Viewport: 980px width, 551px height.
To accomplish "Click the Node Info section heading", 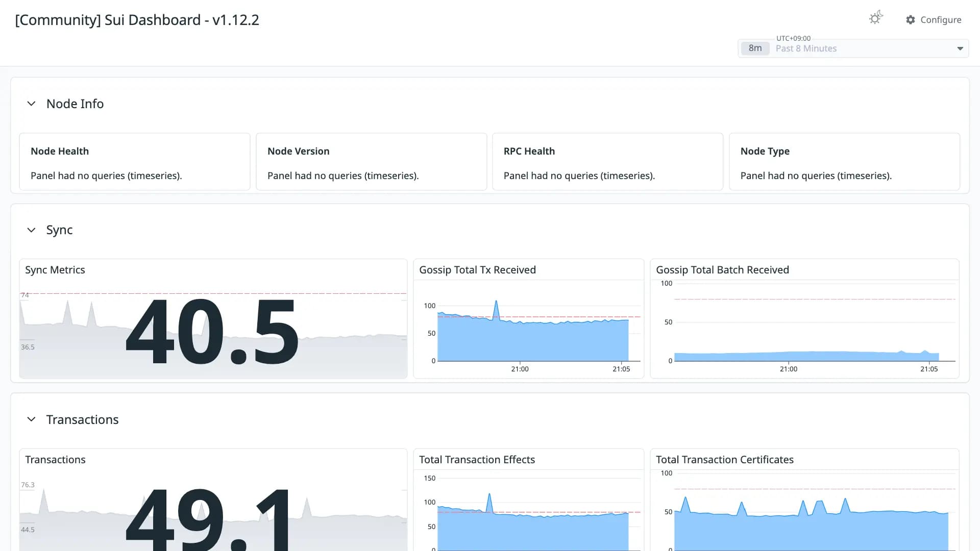I will click(75, 104).
